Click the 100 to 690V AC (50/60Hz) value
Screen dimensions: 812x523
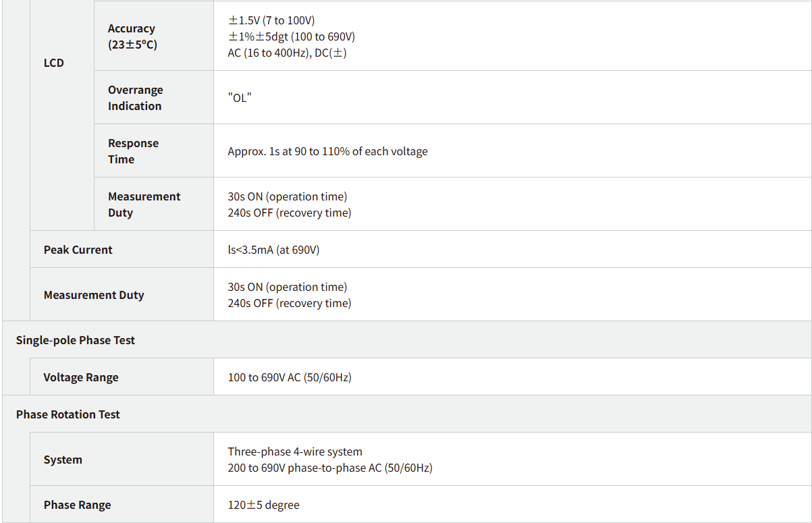(289, 377)
